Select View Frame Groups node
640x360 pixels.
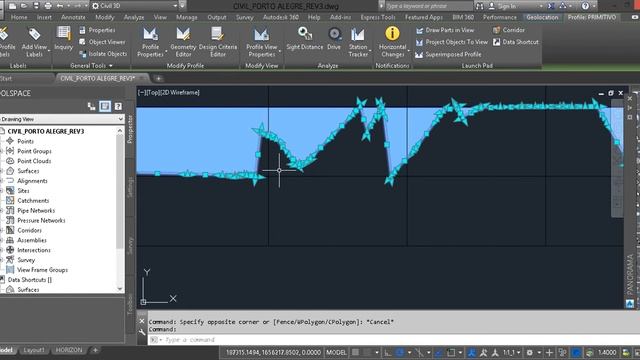click(42, 270)
